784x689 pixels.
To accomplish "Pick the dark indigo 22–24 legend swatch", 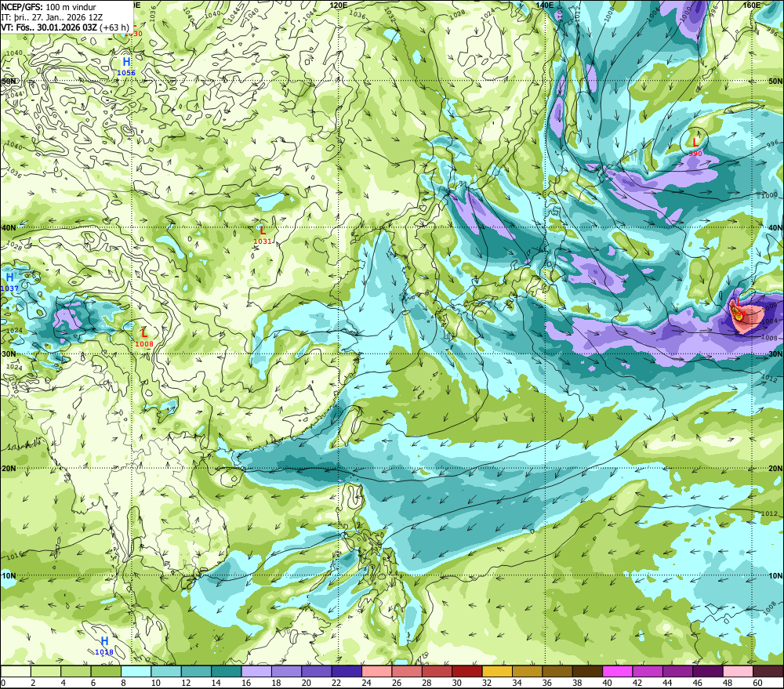I will click(x=347, y=671).
